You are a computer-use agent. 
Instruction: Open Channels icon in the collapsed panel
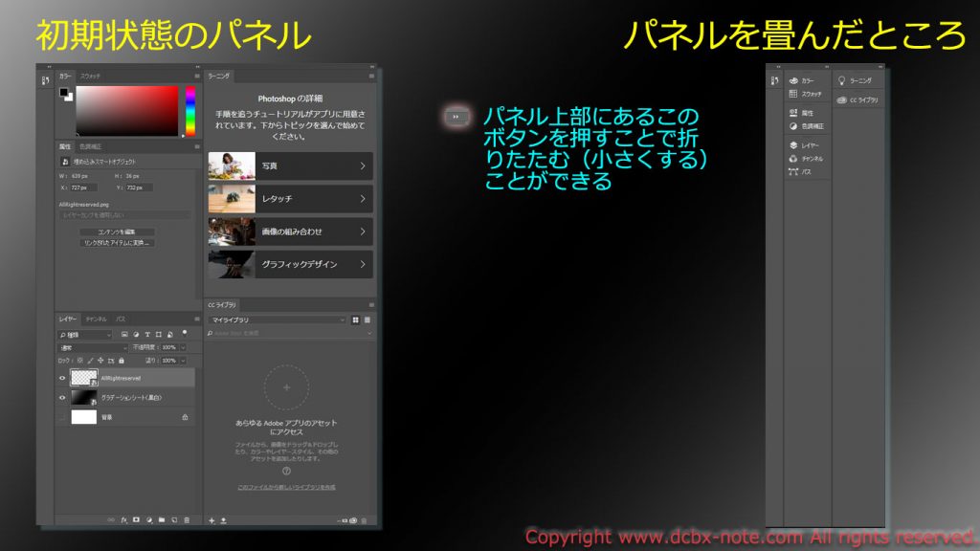(793, 159)
